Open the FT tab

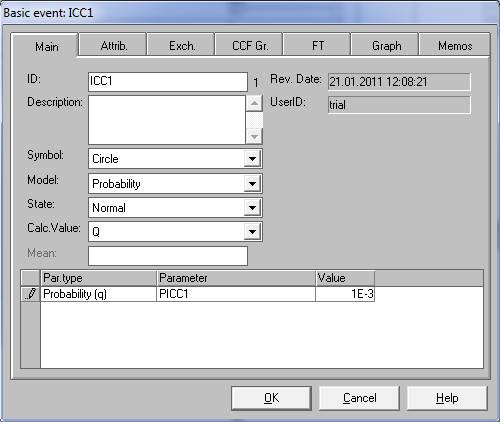pyautogui.click(x=317, y=45)
